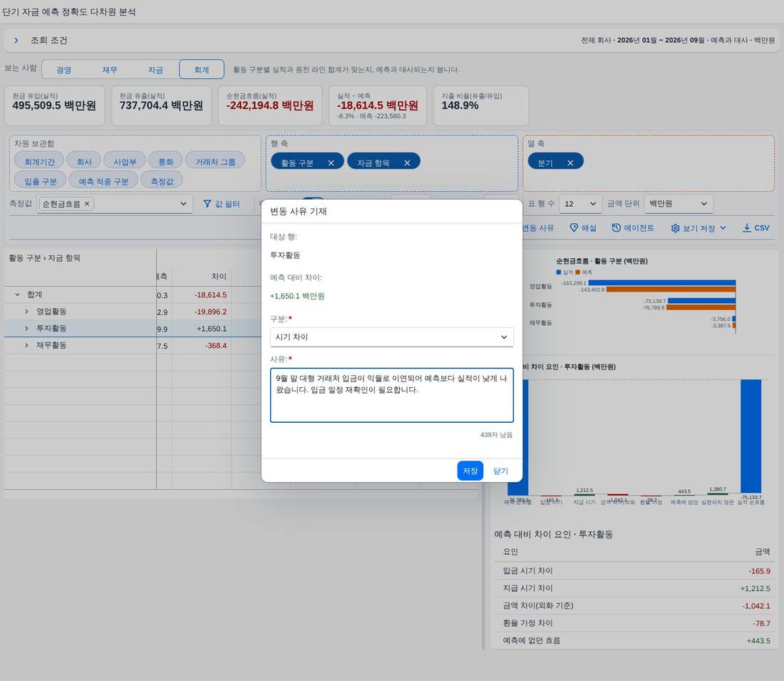The width and height of the screenshot is (784, 681).
Task: Click the 영업활동 difference value -19,896.2
Action: coord(210,312)
